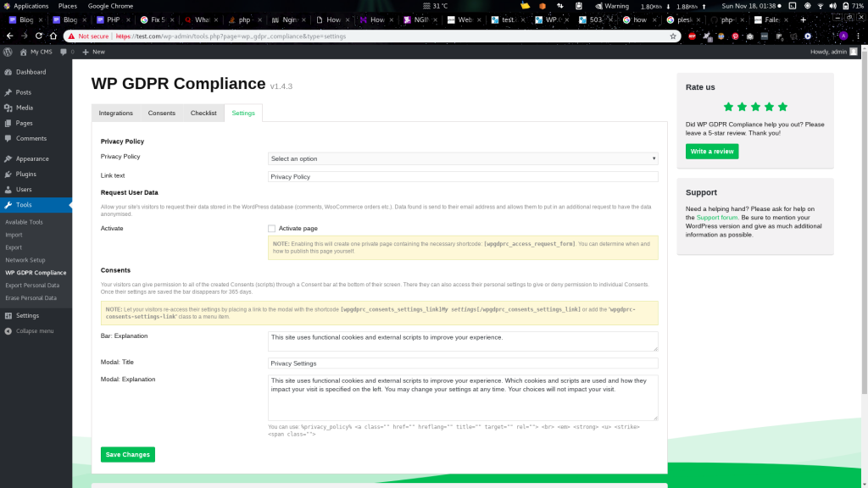This screenshot has width=868, height=488.
Task: Click the Pinterest extension icon
Action: point(735,36)
